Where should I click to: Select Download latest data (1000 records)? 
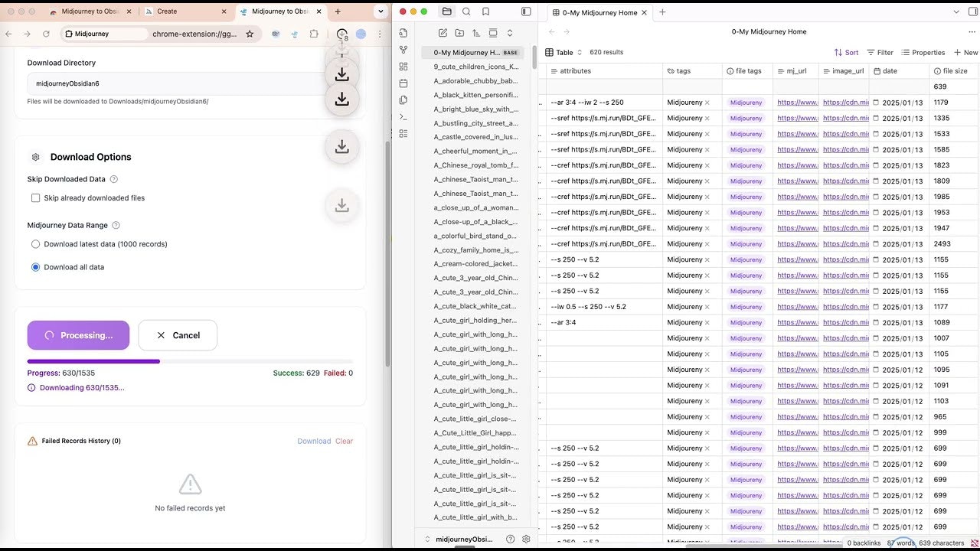35,244
